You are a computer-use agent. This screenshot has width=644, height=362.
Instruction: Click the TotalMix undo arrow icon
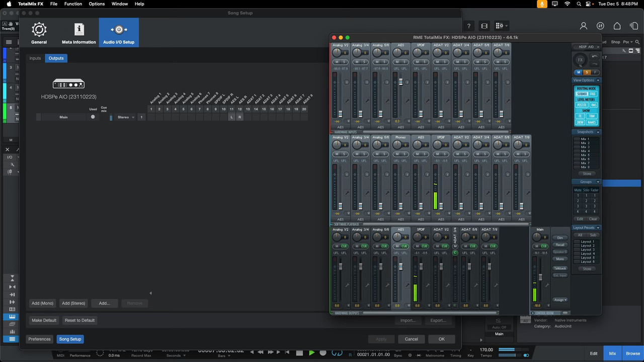[595, 57]
